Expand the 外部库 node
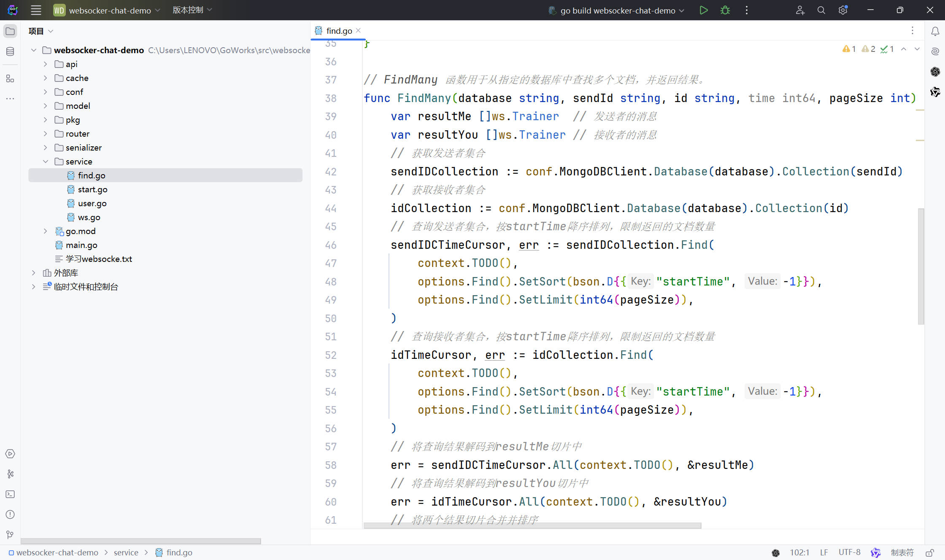 (x=34, y=273)
